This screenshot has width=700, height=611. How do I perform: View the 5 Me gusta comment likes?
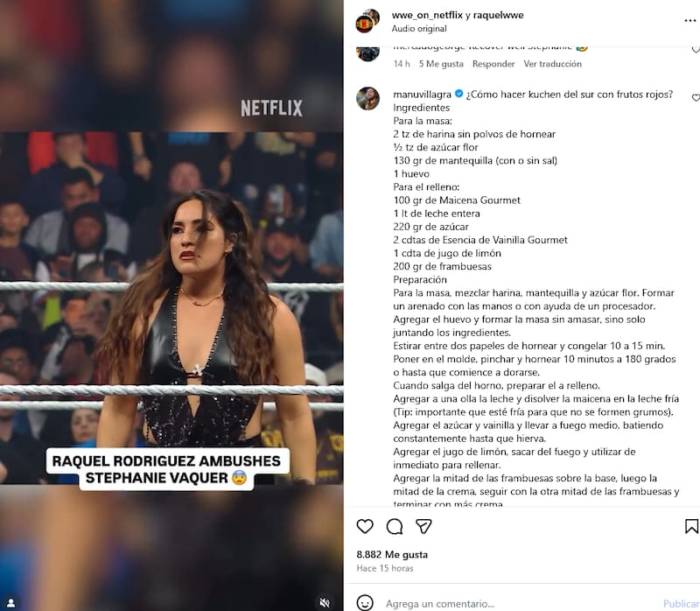(x=441, y=64)
